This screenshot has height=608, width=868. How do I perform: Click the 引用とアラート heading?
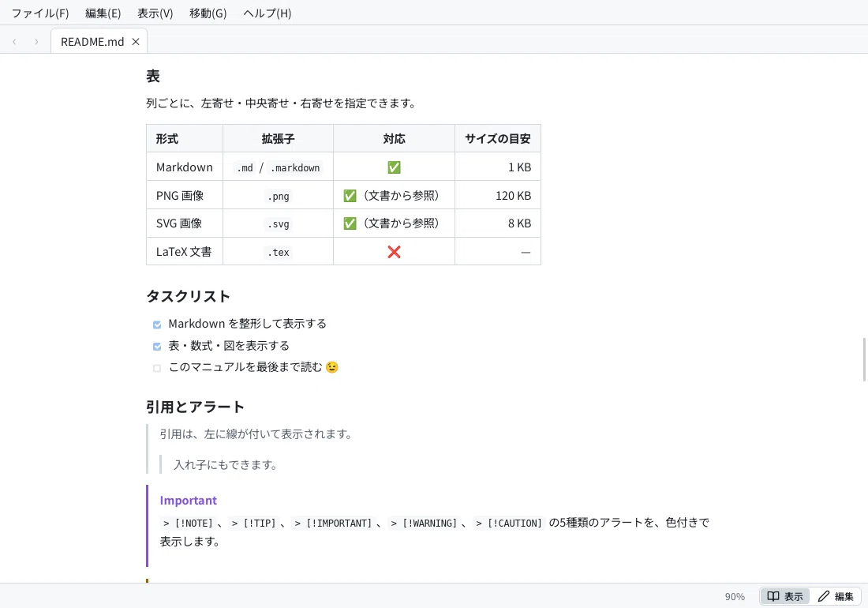click(x=196, y=407)
